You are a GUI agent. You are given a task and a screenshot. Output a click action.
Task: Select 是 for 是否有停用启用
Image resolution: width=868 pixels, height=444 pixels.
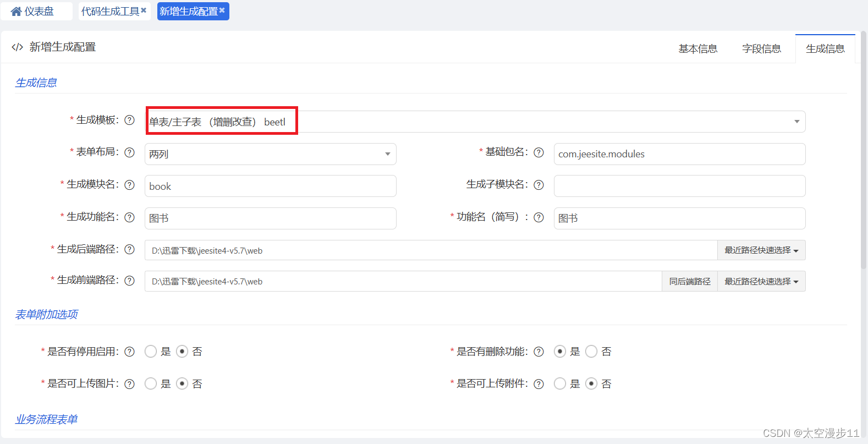coord(151,352)
